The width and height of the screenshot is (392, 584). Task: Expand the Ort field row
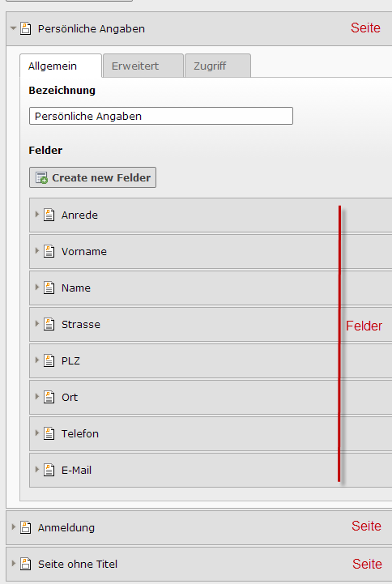pyautogui.click(x=37, y=397)
